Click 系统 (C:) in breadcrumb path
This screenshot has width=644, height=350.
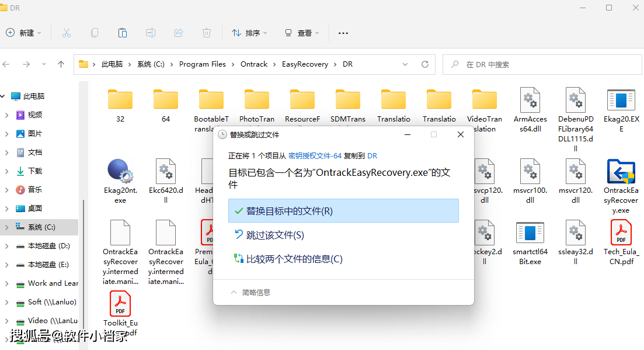click(x=151, y=64)
